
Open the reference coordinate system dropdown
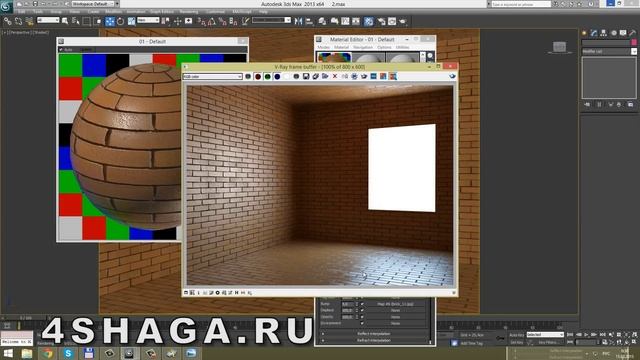pos(148,20)
